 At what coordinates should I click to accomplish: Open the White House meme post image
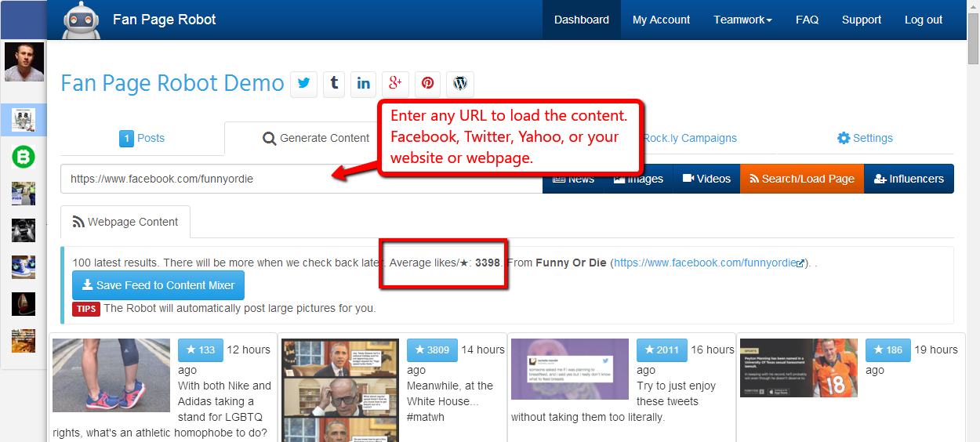340,390
